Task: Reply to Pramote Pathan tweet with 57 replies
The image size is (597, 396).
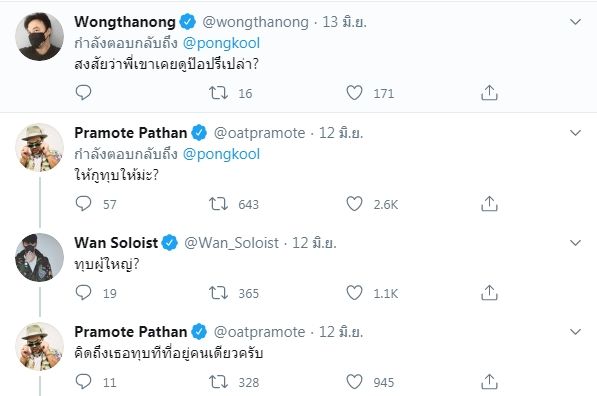Action: pyautogui.click(x=83, y=204)
